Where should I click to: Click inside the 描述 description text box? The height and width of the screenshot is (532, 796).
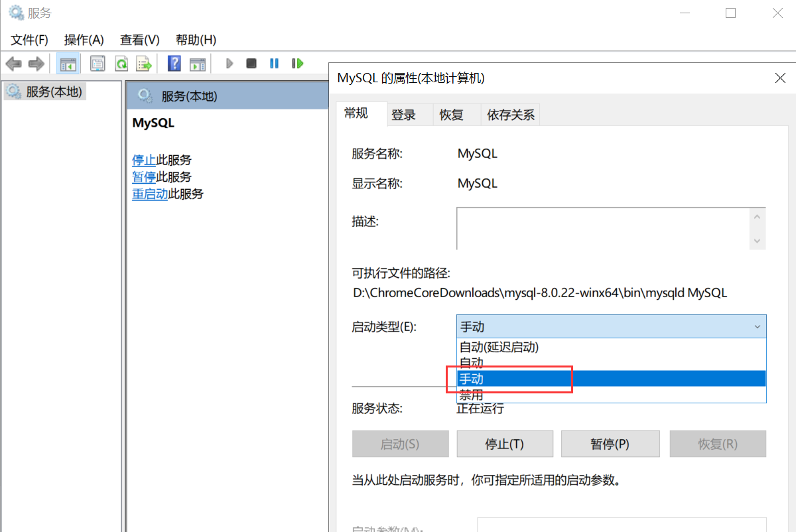(x=602, y=228)
